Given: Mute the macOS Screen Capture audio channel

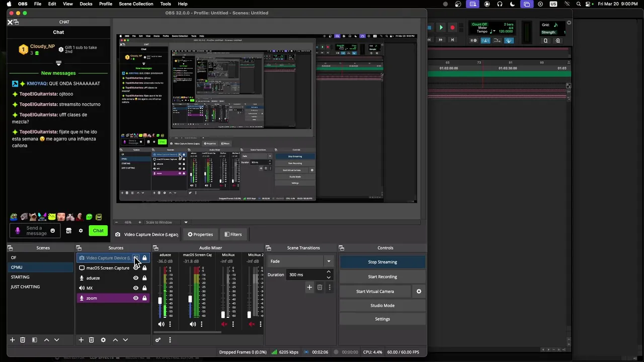Looking at the screenshot, I should pos(193,324).
